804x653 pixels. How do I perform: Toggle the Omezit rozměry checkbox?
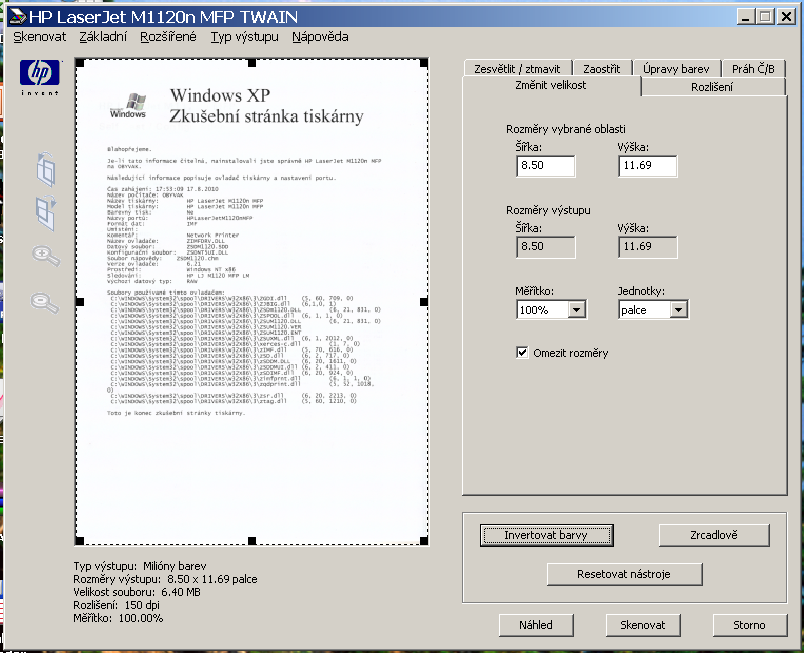point(522,353)
